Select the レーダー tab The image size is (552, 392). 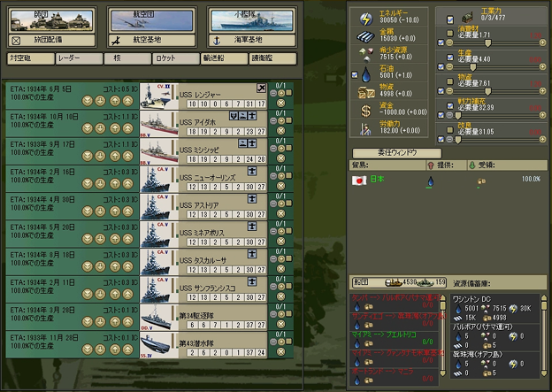[80, 58]
